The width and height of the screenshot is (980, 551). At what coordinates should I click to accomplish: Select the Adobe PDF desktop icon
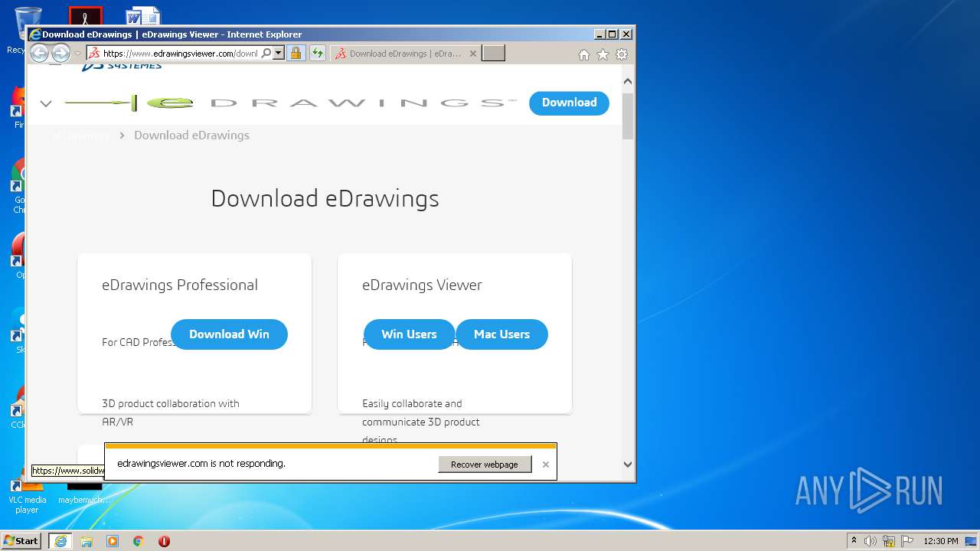(85, 16)
